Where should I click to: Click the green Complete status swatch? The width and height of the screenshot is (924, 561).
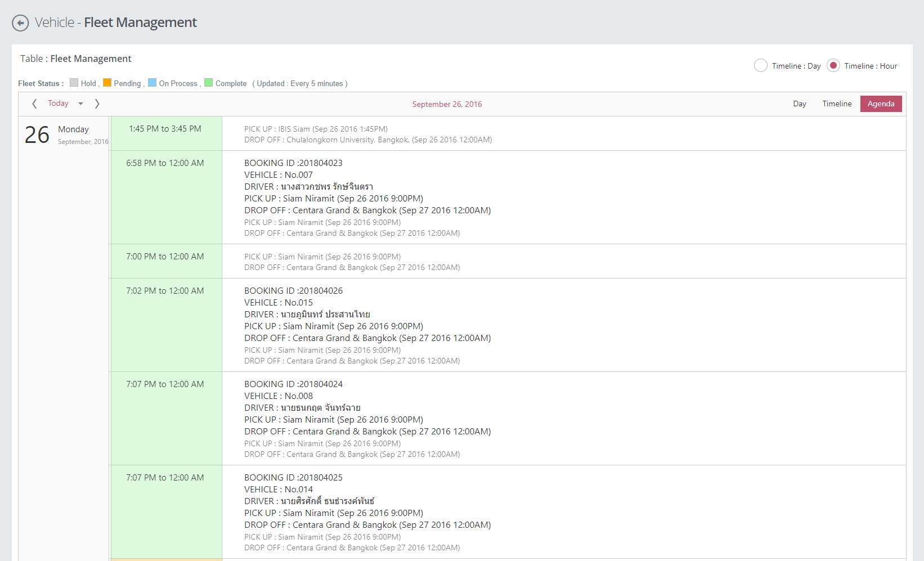coord(208,83)
